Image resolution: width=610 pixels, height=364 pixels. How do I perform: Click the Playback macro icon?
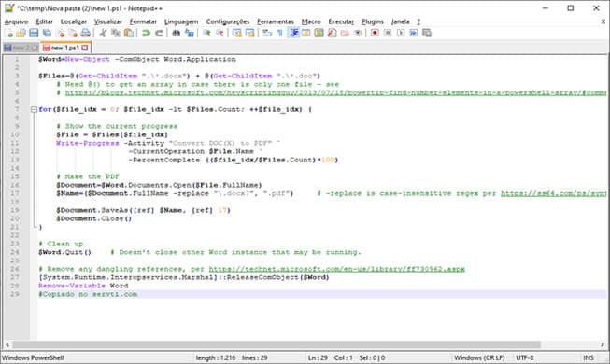pyautogui.click(x=401, y=33)
